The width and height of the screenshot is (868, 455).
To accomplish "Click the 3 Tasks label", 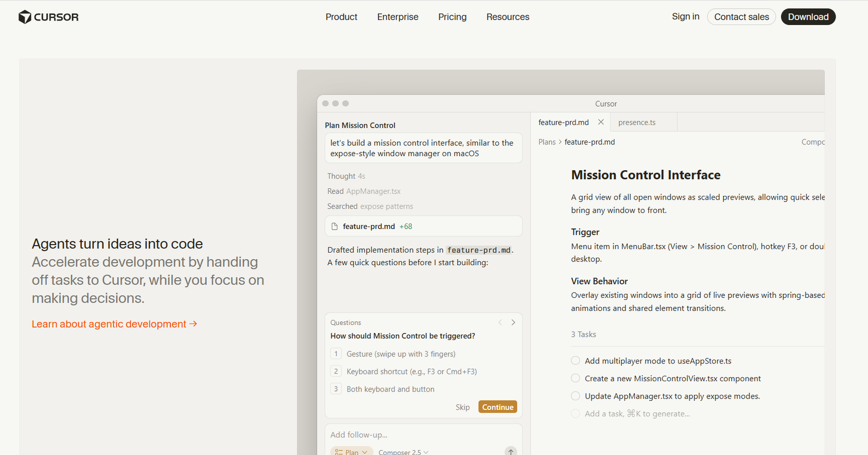I will 583,335.
